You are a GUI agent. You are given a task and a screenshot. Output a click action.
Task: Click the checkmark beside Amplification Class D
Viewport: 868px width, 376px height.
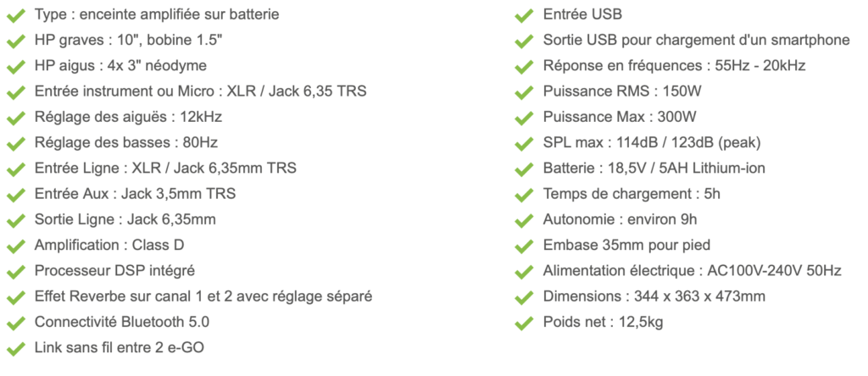pyautogui.click(x=15, y=246)
